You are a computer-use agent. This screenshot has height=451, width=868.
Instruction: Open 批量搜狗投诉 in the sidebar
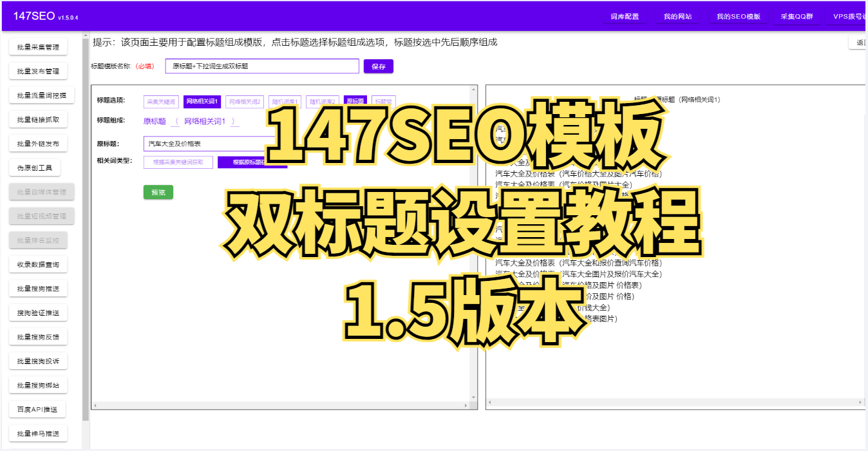click(38, 361)
